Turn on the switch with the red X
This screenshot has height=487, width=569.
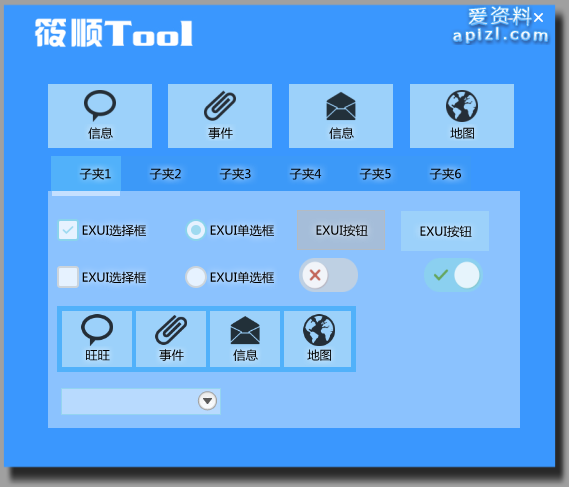pos(328,275)
